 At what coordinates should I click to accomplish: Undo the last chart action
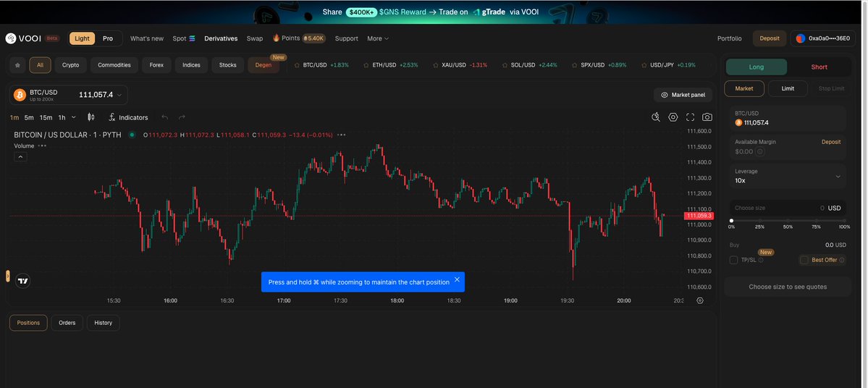pyautogui.click(x=164, y=117)
